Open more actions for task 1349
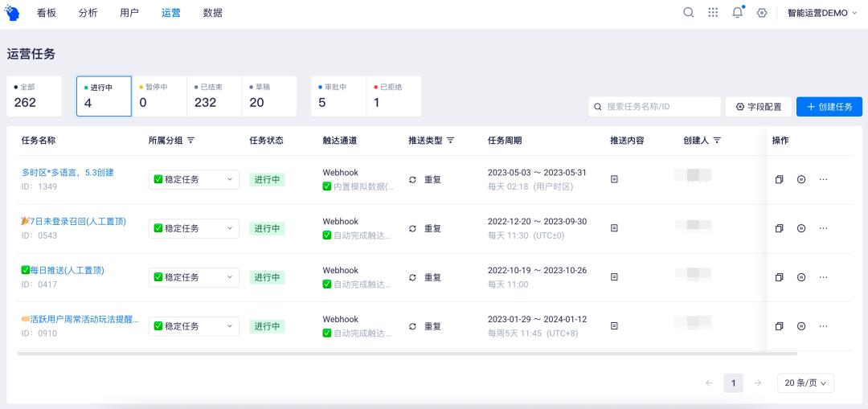 (823, 179)
